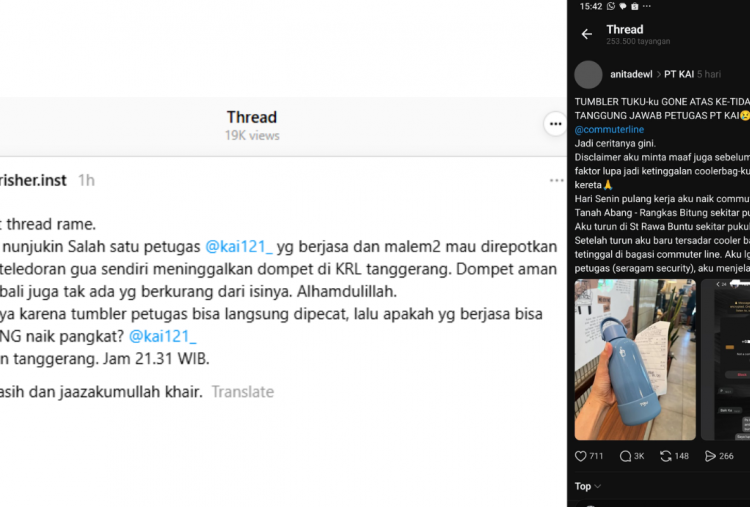
Task: Like the post with the heart icon
Action: tap(580, 456)
